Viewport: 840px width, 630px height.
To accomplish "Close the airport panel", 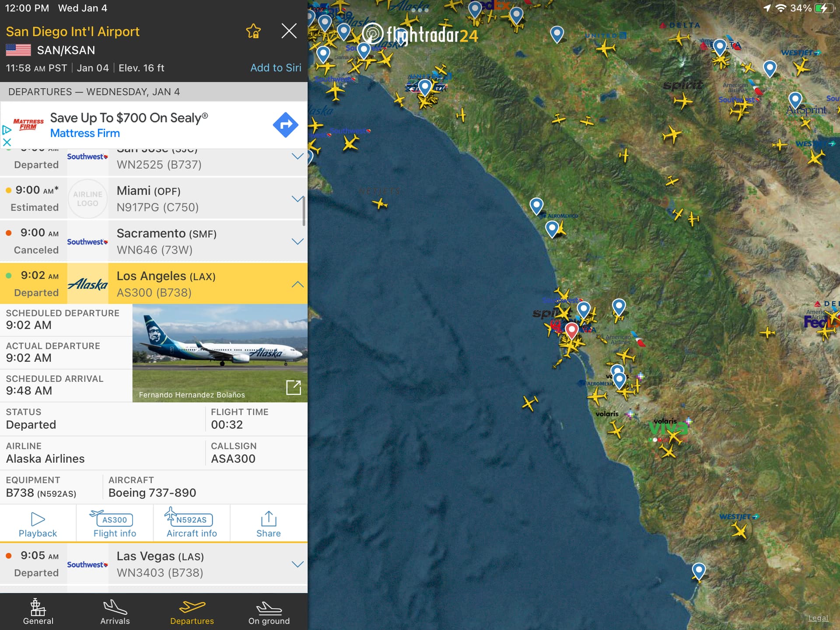I will pos(289,31).
